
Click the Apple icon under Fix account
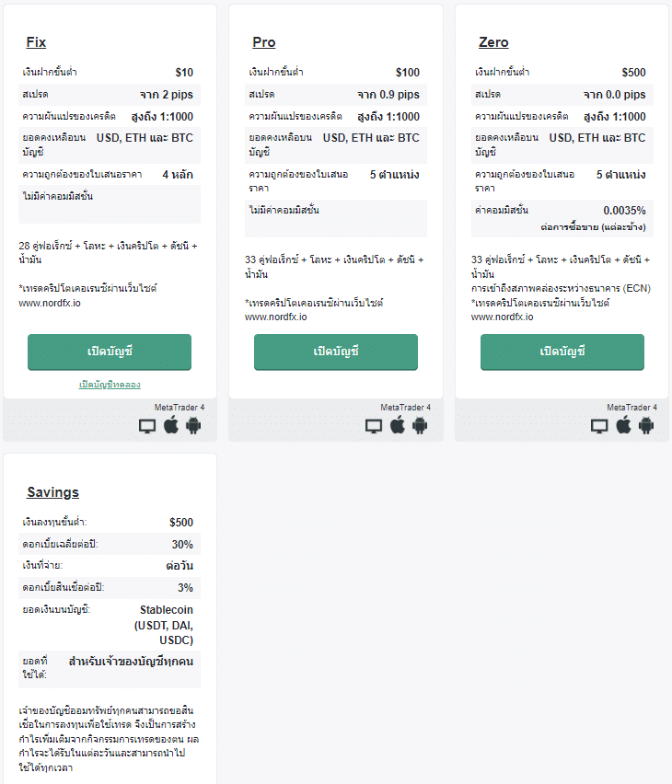170,425
